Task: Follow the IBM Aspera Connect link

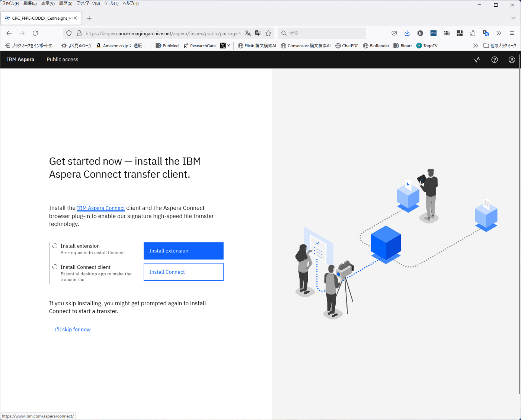Action: click(101, 208)
